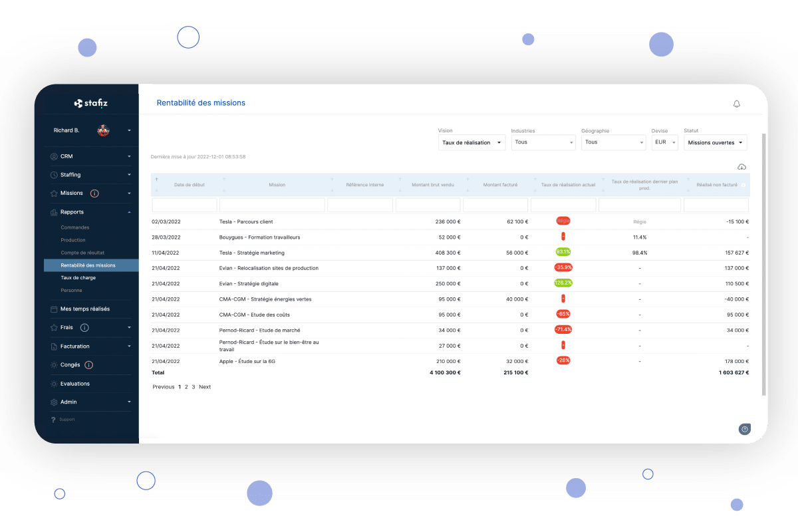The image size is (798, 532).
Task: Click the Mes temps réalisés calendar icon
Action: click(54, 309)
